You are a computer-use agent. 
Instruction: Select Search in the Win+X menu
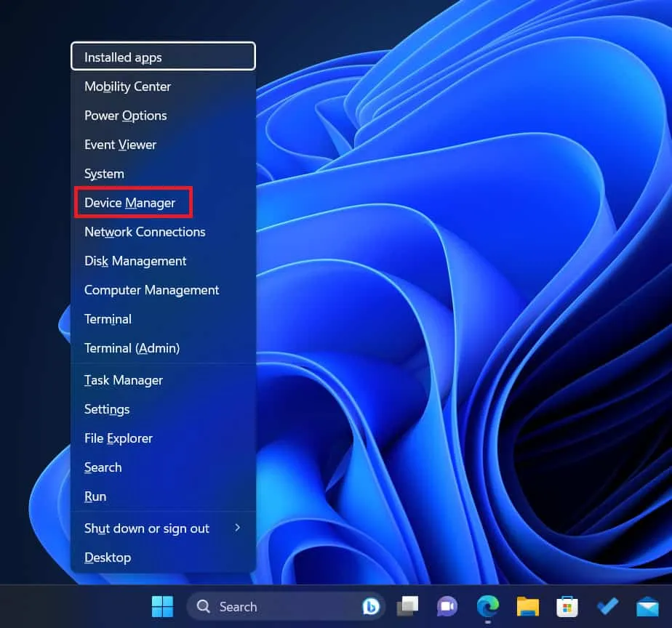pyautogui.click(x=164, y=467)
